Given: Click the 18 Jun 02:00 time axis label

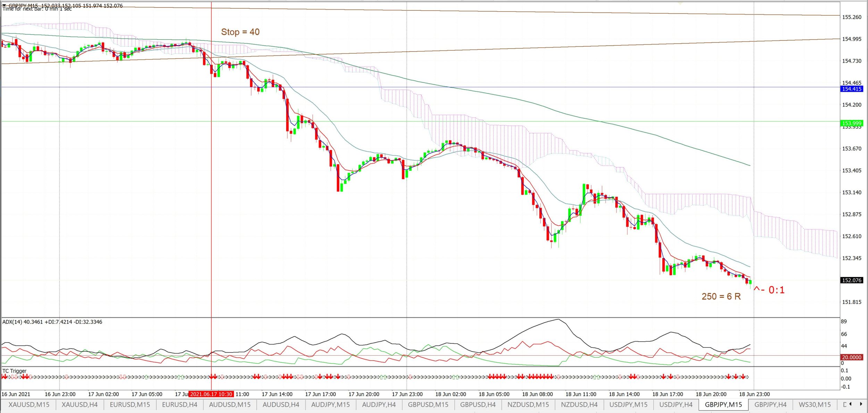Looking at the screenshot, I should coord(451,394).
